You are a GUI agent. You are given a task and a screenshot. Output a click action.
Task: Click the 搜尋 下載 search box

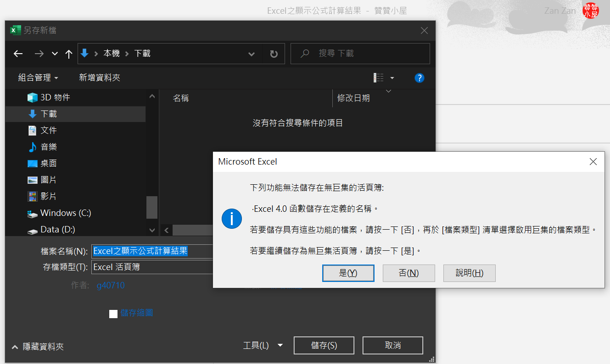click(x=360, y=54)
